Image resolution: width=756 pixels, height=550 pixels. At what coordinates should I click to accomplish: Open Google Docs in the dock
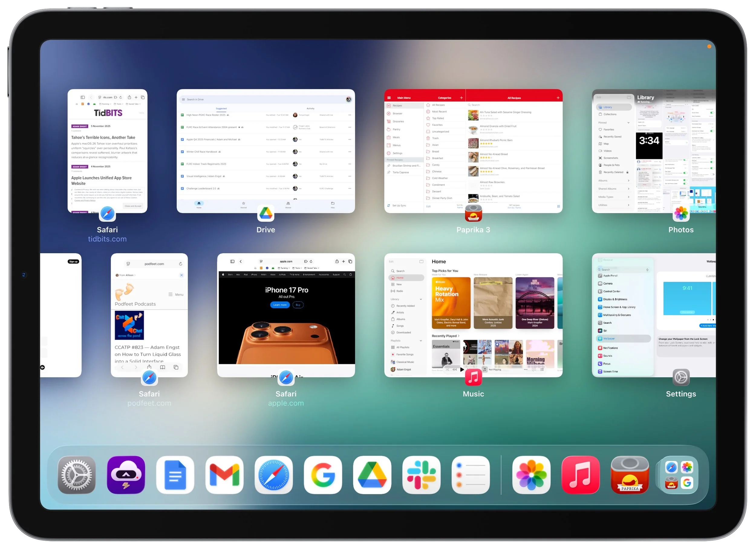(175, 475)
